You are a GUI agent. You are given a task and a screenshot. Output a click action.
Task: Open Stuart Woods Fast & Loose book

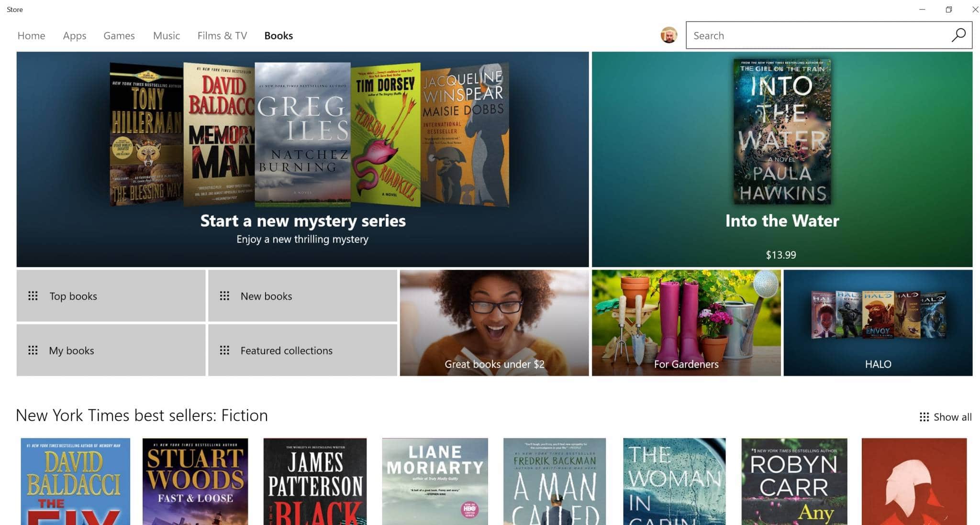tap(195, 481)
